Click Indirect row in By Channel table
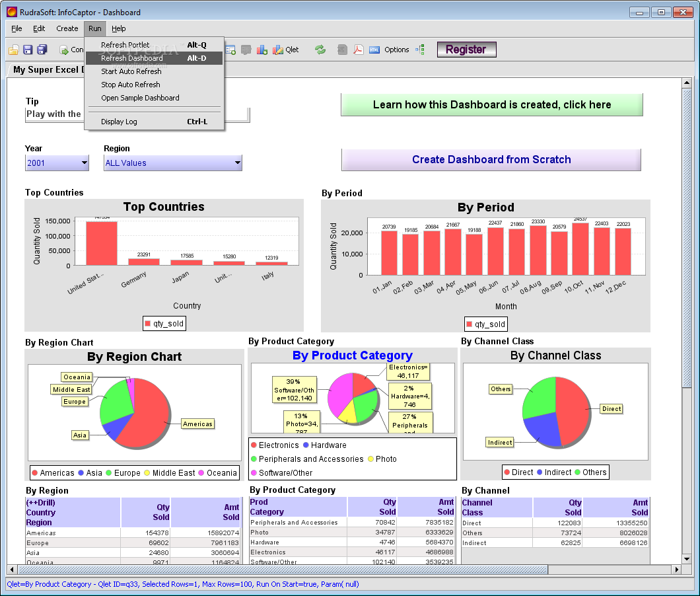The height and width of the screenshot is (596, 700). [555, 543]
